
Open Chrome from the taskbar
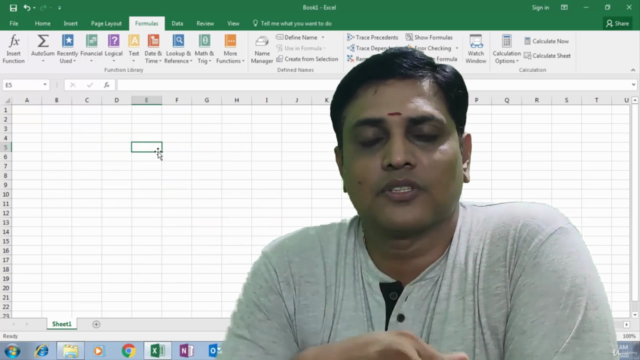point(129,351)
